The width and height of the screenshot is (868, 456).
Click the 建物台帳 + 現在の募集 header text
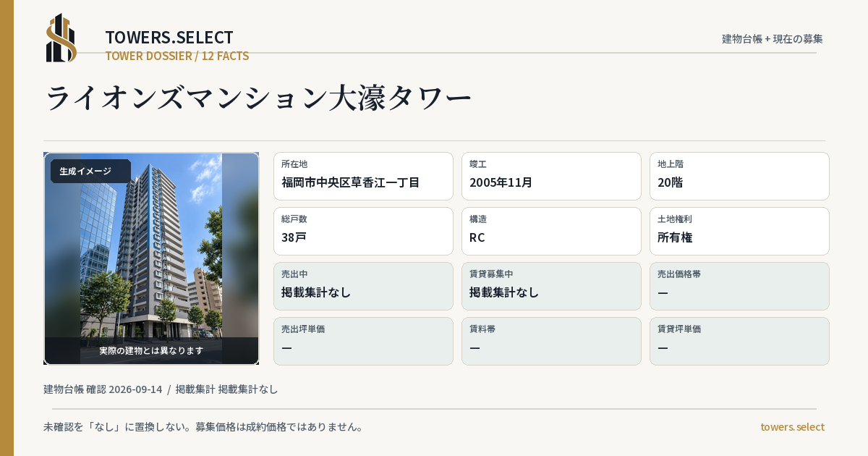coord(773,39)
